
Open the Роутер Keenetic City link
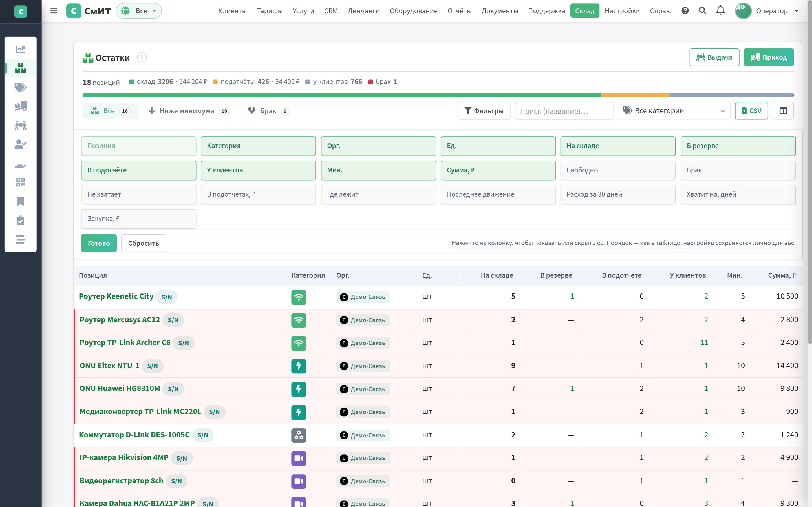[116, 296]
